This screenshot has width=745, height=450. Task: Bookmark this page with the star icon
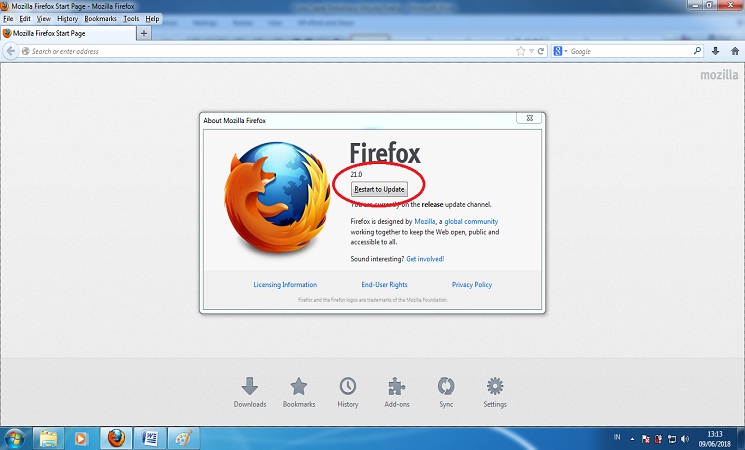coord(521,51)
